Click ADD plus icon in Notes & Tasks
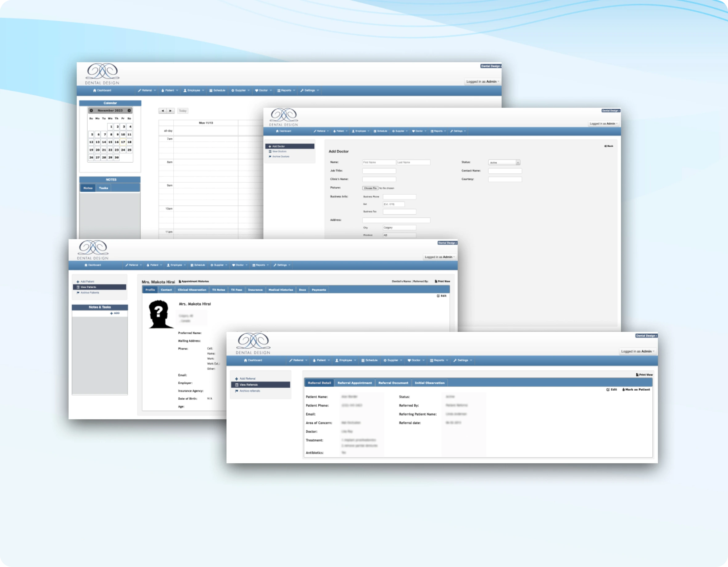The width and height of the screenshot is (728, 567). 112,313
